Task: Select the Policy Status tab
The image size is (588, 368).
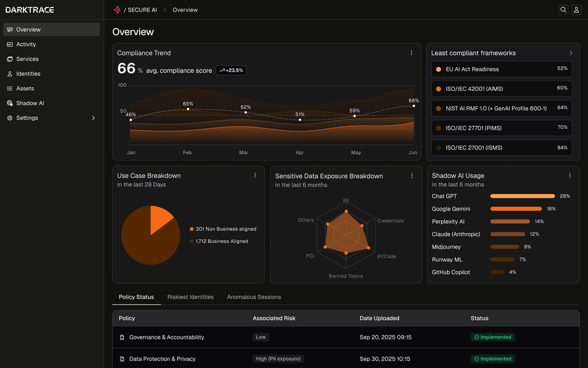Action: coord(137,297)
